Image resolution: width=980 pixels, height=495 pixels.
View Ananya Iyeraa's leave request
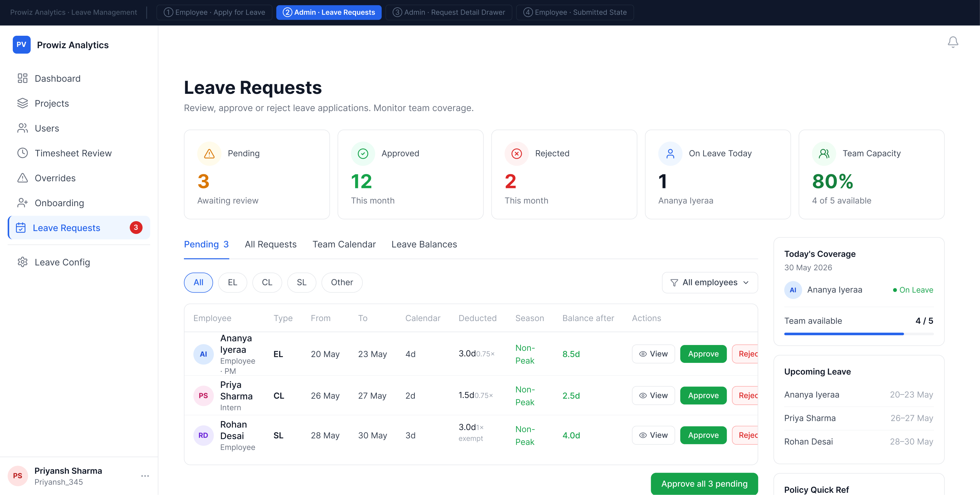point(653,354)
